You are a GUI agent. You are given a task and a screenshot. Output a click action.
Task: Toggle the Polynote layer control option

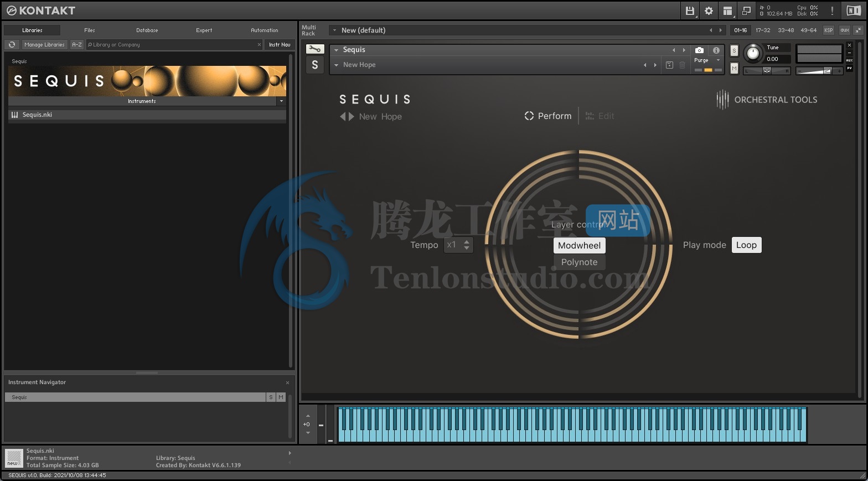[579, 262]
